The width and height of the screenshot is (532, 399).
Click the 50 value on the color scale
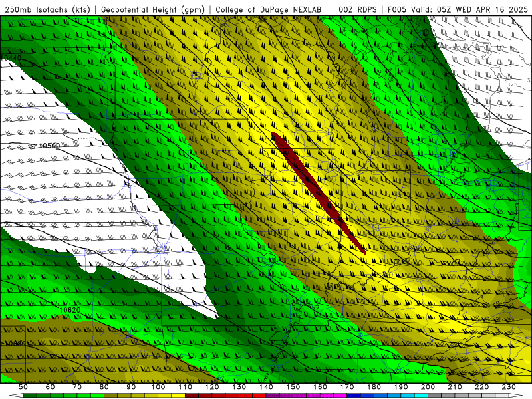pyautogui.click(x=23, y=387)
